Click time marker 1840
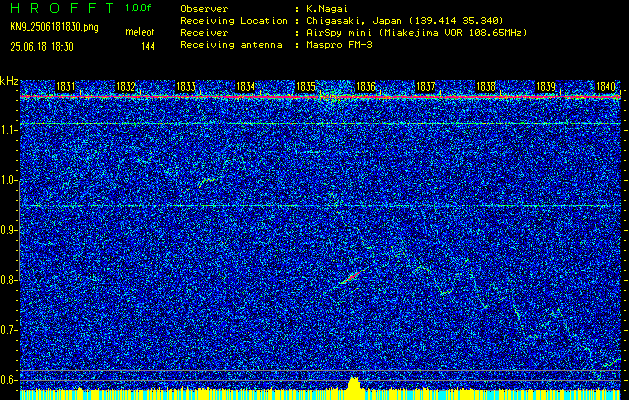The image size is (629, 400). tap(606, 86)
